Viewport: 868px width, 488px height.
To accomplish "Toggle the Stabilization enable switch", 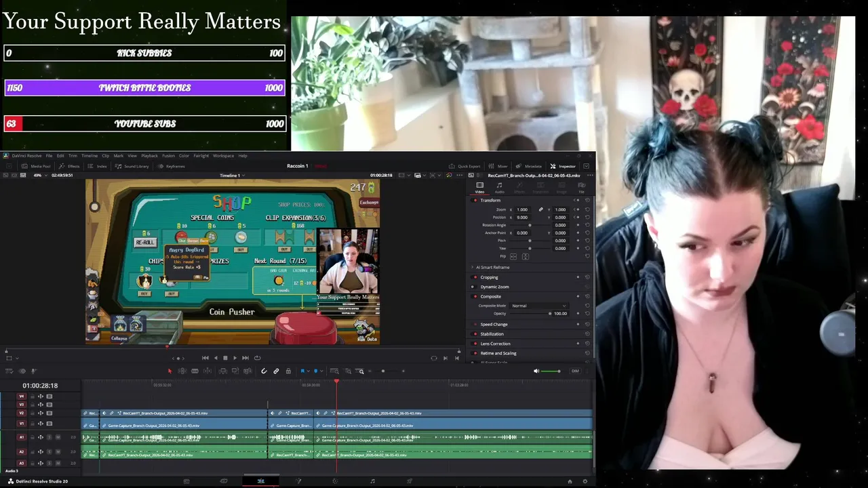I will 475,334.
